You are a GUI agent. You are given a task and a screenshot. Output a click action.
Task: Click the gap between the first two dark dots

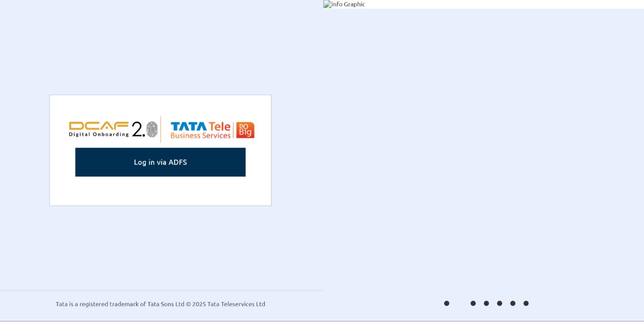point(460,303)
